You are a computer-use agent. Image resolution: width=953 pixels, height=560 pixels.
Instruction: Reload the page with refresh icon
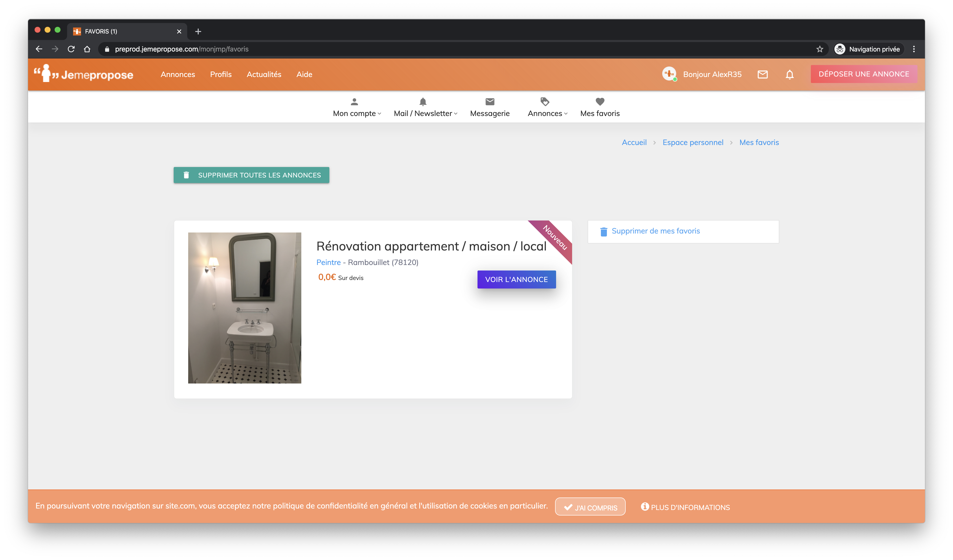coord(71,49)
